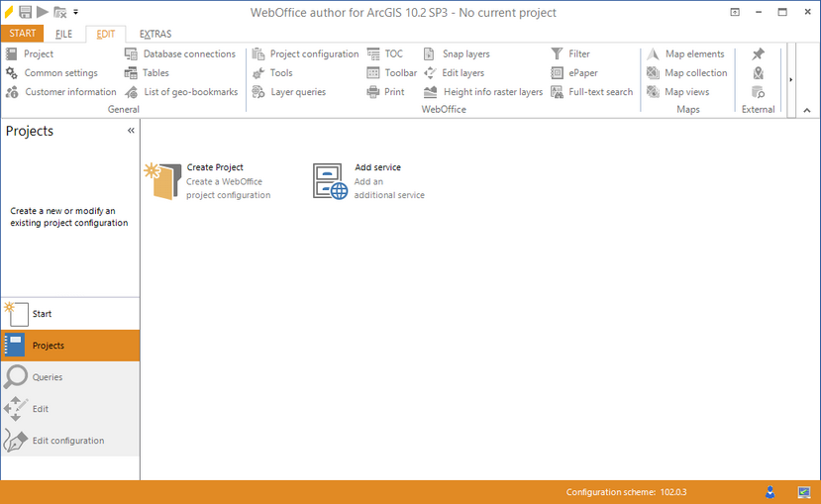The image size is (821, 504).
Task: Open the Tools configuration
Action: click(271, 72)
